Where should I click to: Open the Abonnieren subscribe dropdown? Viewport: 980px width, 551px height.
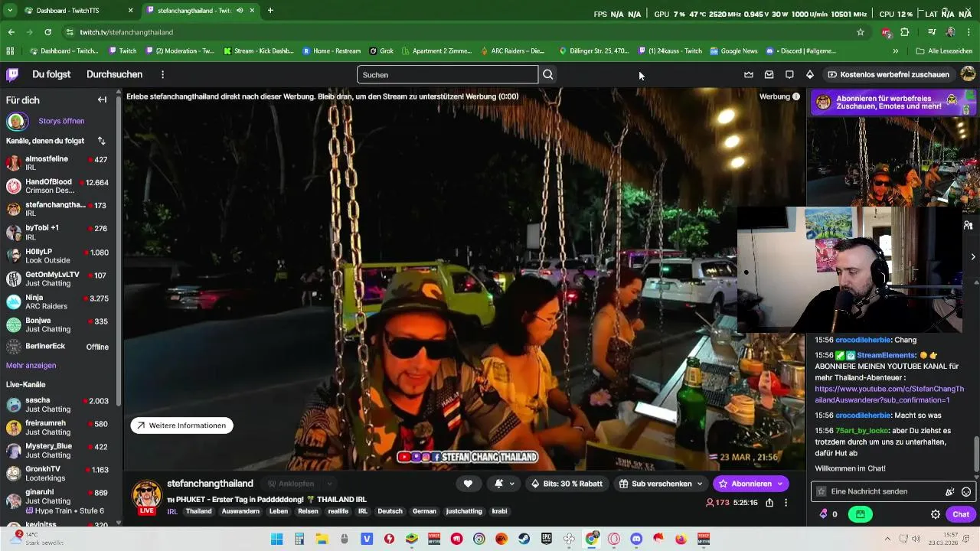780,484
